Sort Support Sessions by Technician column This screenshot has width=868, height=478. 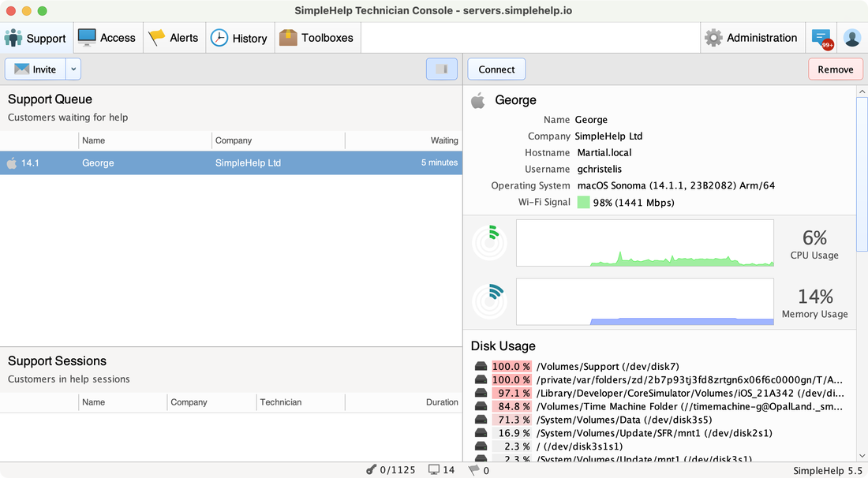pyautogui.click(x=301, y=402)
